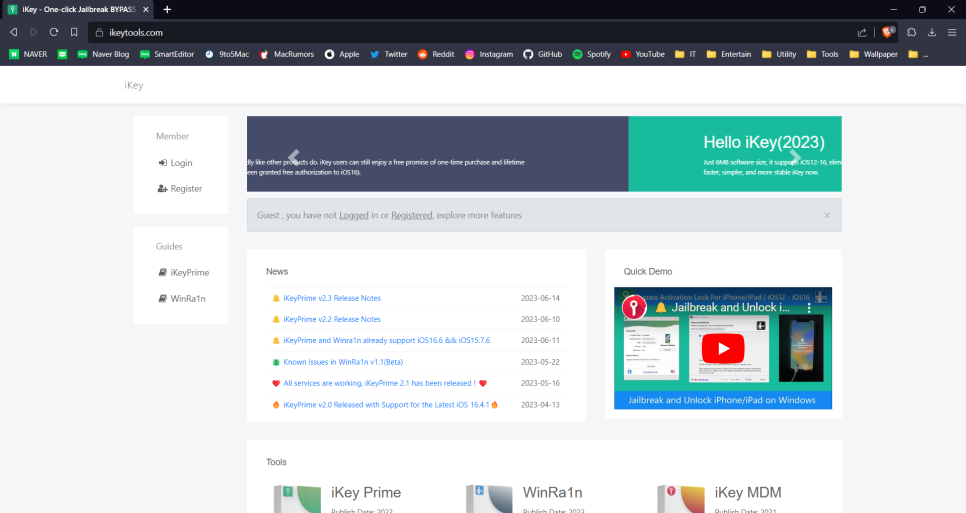Open the Register link in Member panel
The height and width of the screenshot is (513, 966).
click(x=179, y=188)
